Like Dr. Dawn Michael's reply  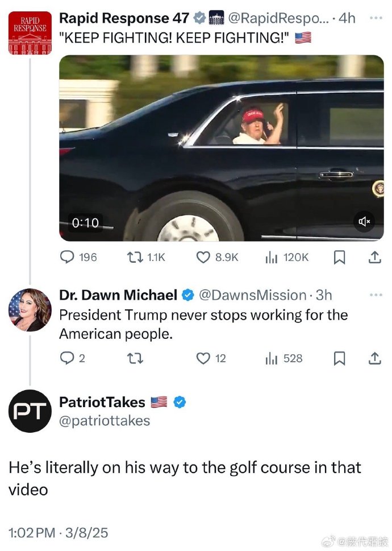[211, 358]
